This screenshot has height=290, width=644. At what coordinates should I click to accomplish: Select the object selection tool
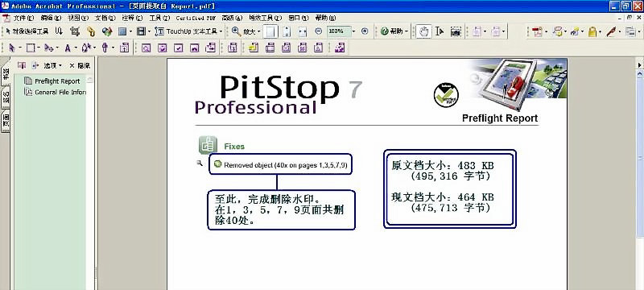click(x=27, y=31)
